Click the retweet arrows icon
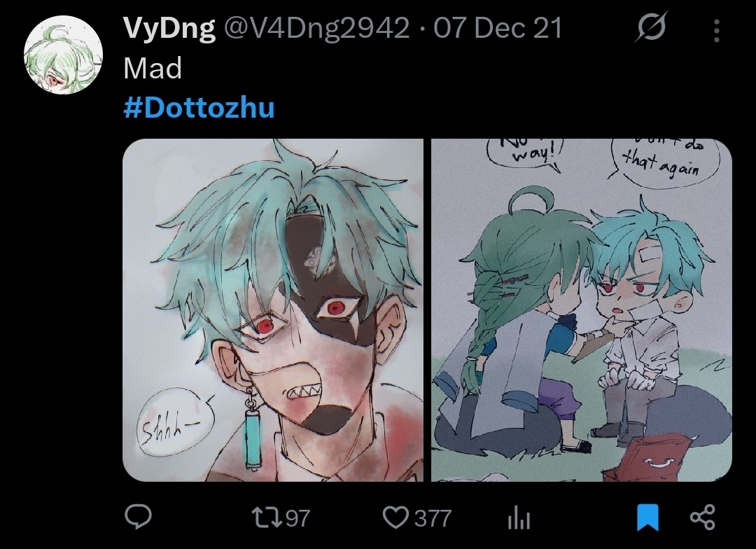The height and width of the screenshot is (549, 756). point(267,518)
